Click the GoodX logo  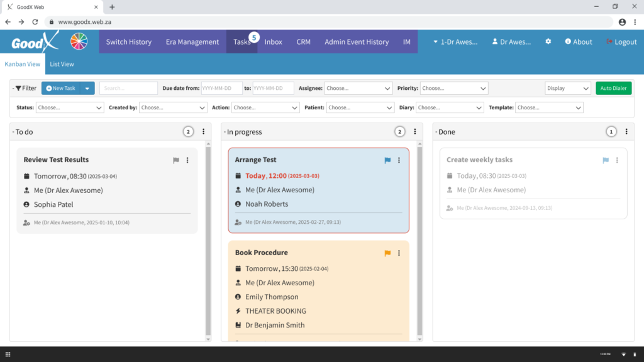click(35, 42)
